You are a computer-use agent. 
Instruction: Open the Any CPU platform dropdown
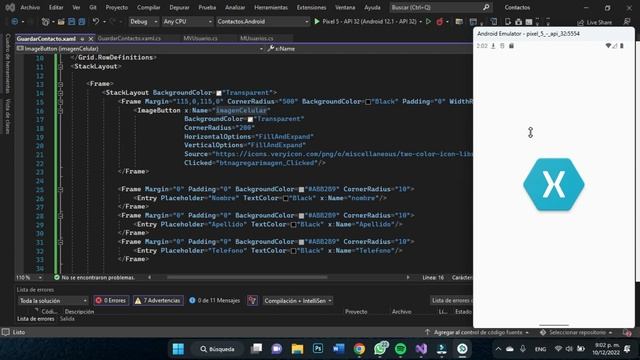[x=187, y=21]
